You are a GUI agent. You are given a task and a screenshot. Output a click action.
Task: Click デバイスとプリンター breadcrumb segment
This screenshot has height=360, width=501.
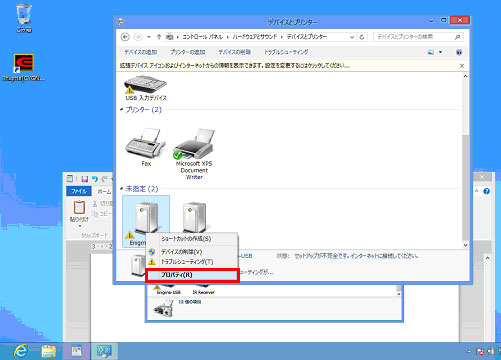point(307,37)
